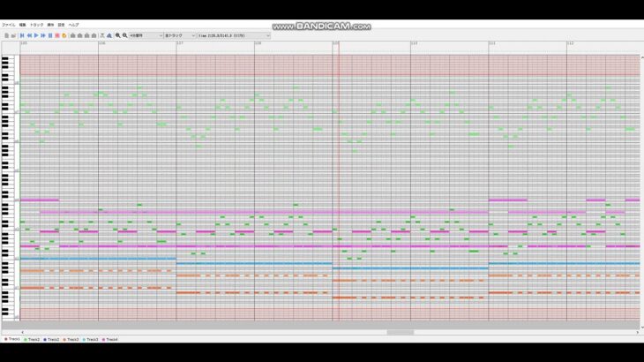
Task: Select the pink Track4 tab
Action: [x=110, y=339]
